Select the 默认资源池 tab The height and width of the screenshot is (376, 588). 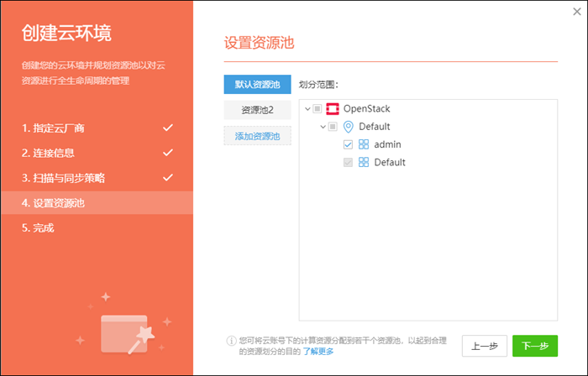[257, 85]
